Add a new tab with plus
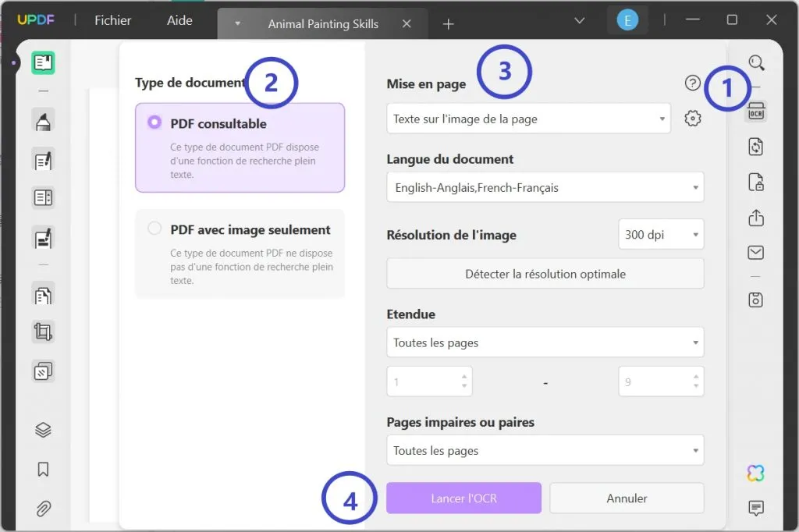The height and width of the screenshot is (532, 799). click(x=448, y=24)
